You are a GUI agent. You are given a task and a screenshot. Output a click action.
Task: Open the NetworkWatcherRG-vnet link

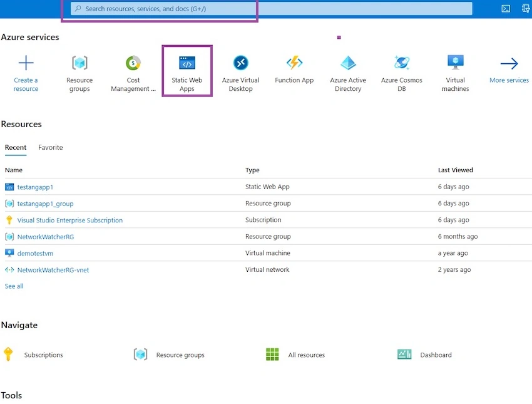(x=53, y=270)
